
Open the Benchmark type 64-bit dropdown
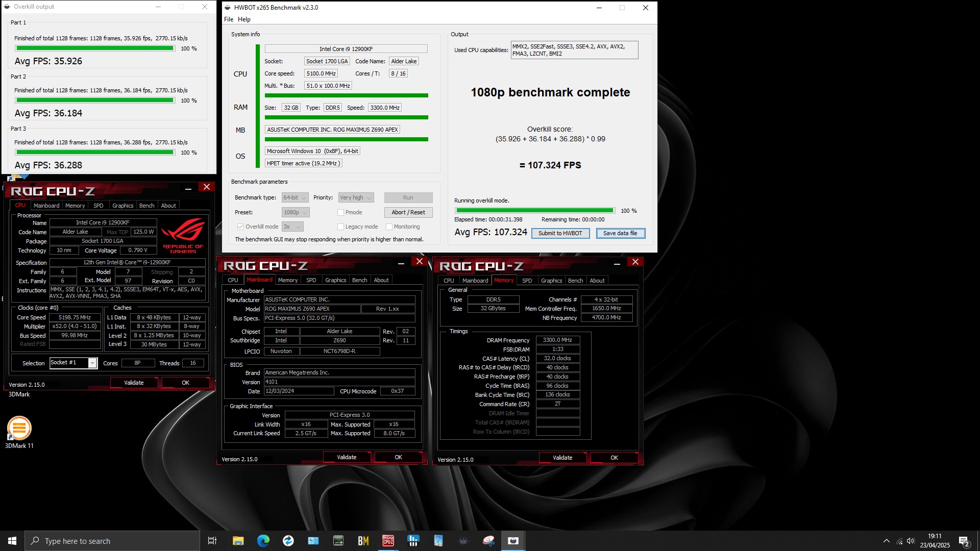pos(295,198)
